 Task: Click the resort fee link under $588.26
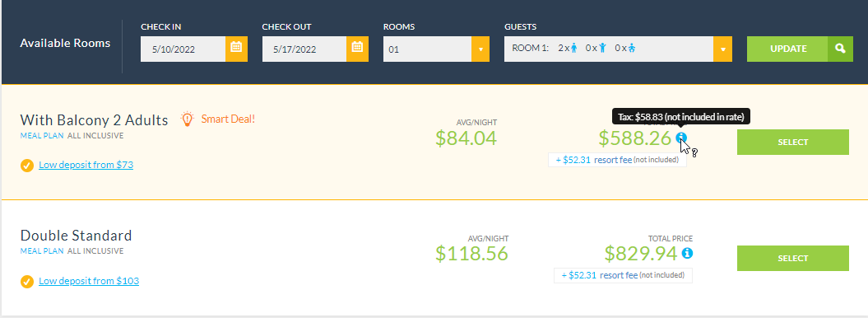coord(613,160)
